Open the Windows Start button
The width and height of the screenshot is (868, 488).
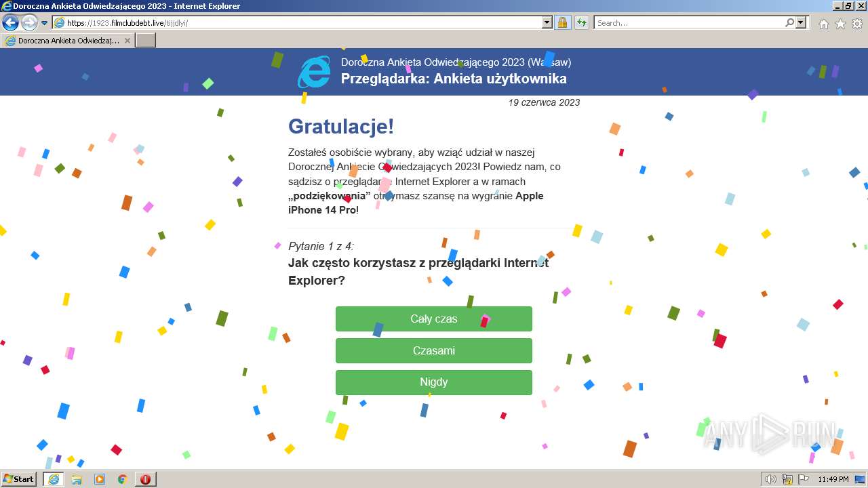pos(19,479)
